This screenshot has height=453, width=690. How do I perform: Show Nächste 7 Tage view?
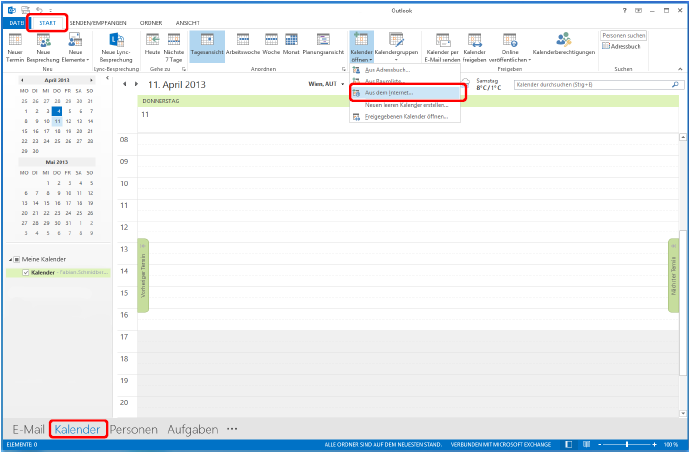[x=174, y=48]
